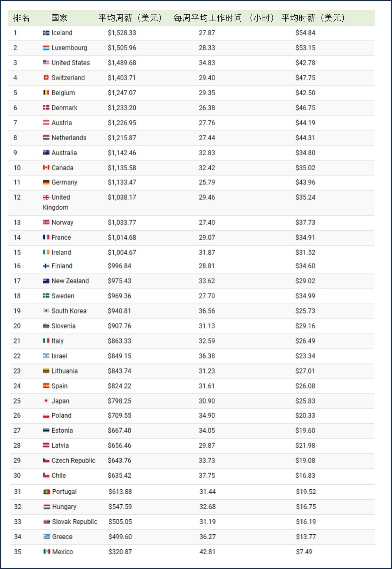Click the 排名 column header
Image resolution: width=392 pixels, height=569 pixels.
21,18
